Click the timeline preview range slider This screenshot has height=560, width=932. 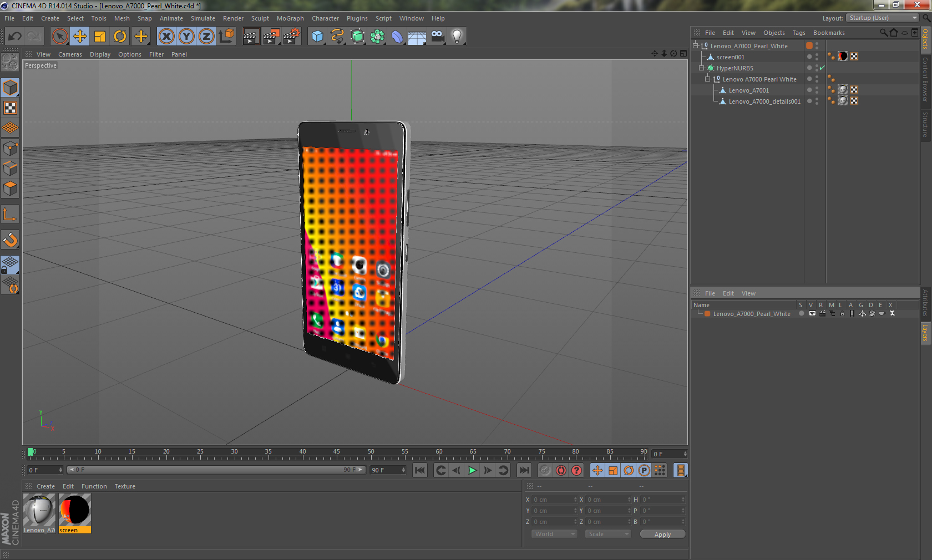(x=216, y=470)
